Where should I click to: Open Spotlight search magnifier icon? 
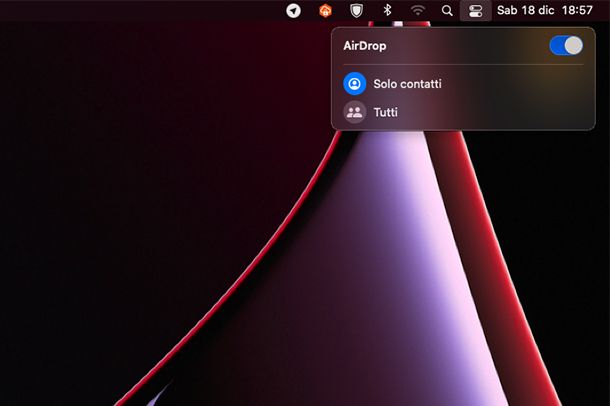447,10
